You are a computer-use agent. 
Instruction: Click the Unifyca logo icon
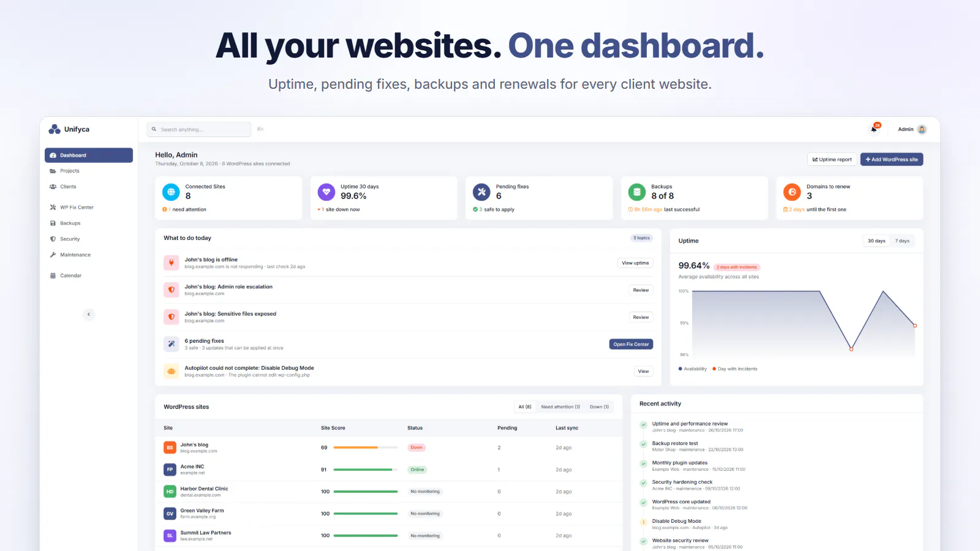[55, 129]
